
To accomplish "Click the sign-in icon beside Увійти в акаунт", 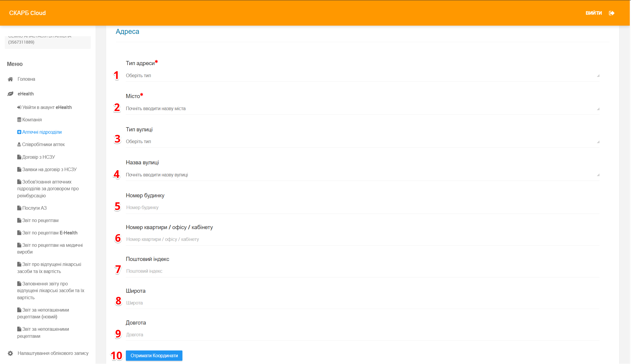I will [x=19, y=107].
